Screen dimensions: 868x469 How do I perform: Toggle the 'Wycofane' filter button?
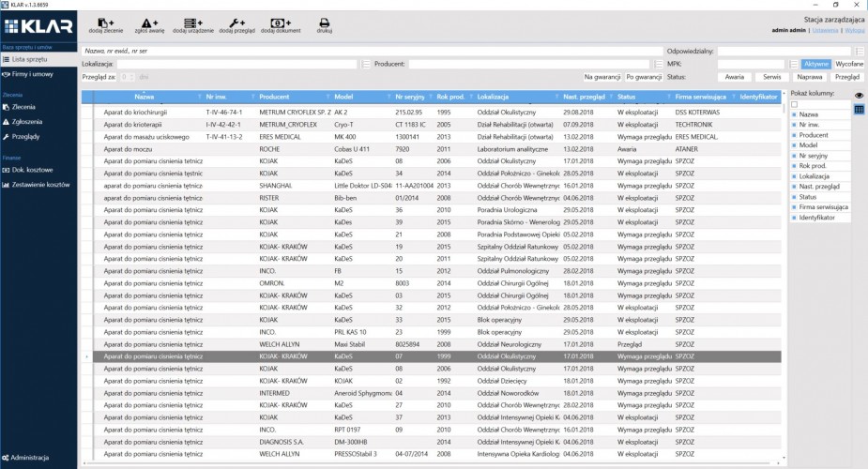[849, 64]
